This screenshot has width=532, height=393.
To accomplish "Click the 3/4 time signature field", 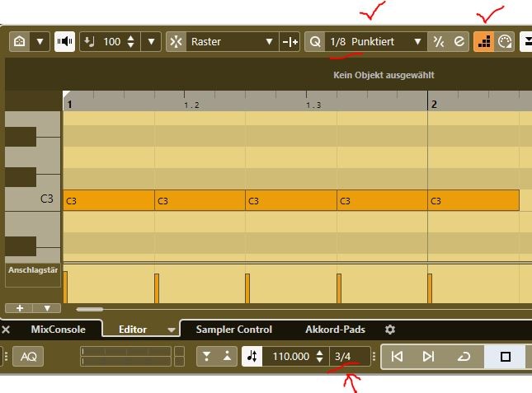I will (x=341, y=357).
